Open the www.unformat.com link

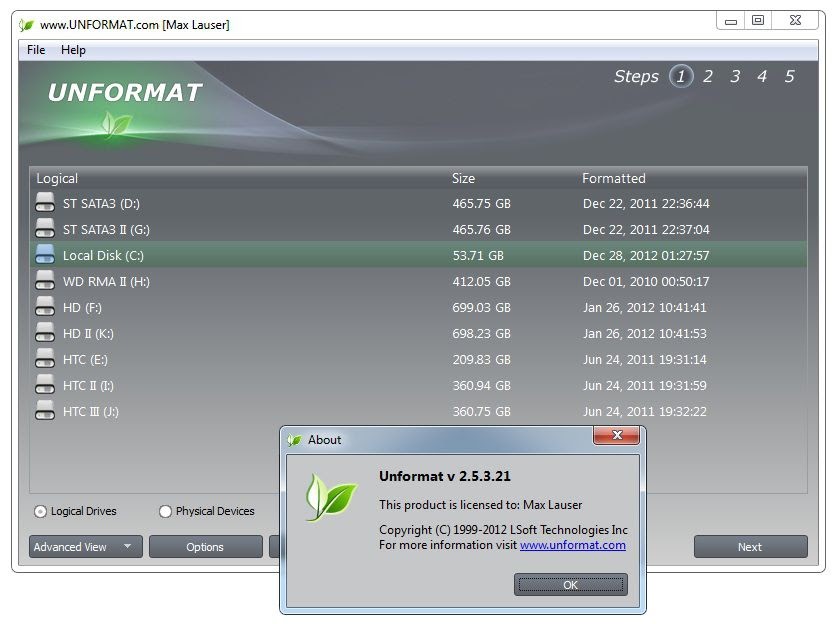[572, 545]
